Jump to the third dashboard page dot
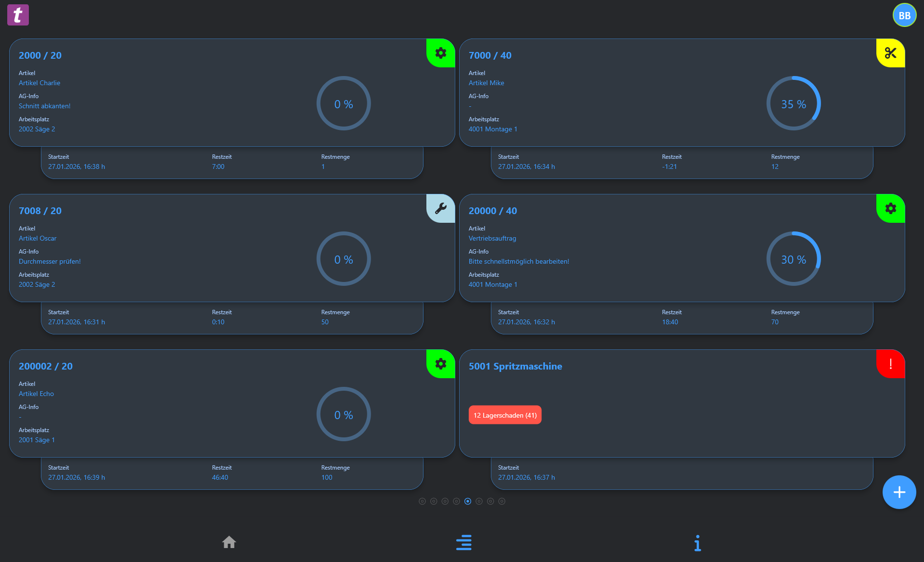 pyautogui.click(x=445, y=501)
